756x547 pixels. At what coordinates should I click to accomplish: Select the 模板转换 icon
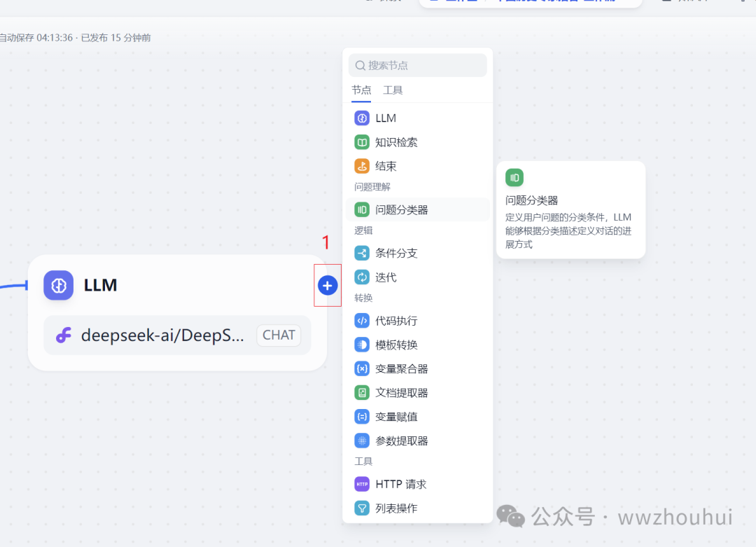pos(362,345)
